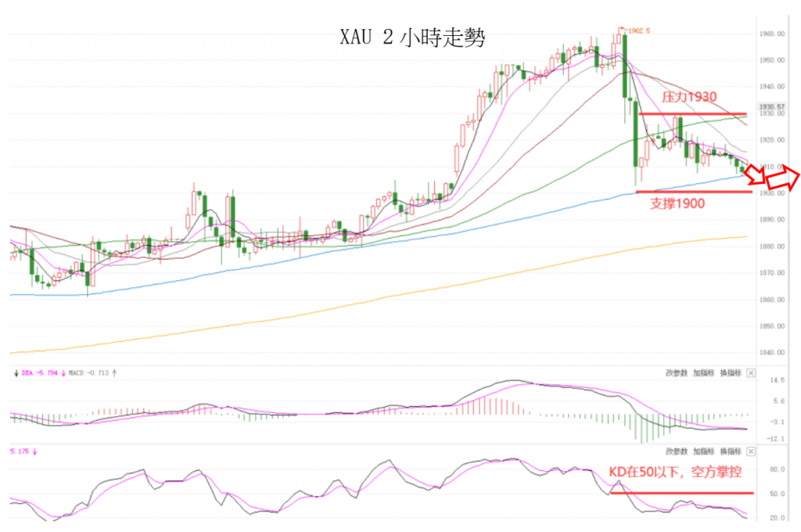Viewport: 801px width, 532px height.
Task: Click the 14.5 MACD axis label
Action: point(778,380)
